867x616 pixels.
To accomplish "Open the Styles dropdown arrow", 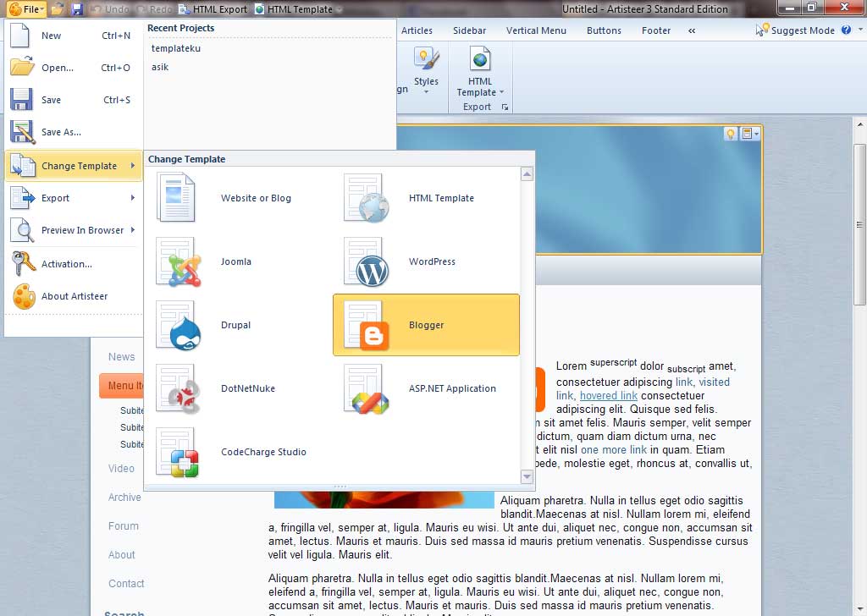I will (x=427, y=92).
